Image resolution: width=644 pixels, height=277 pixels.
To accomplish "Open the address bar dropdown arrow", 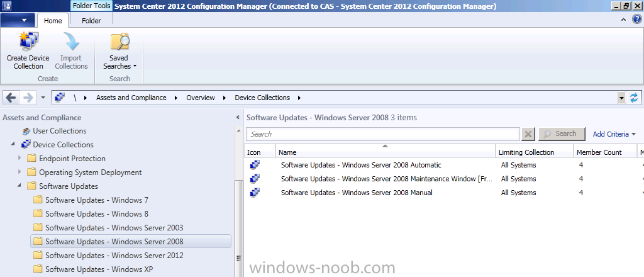I will click(621, 98).
